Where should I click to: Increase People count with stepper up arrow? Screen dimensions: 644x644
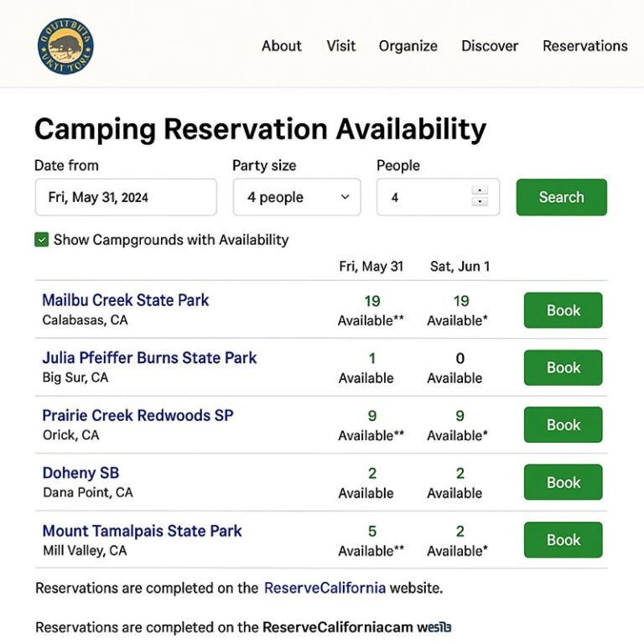(480, 190)
